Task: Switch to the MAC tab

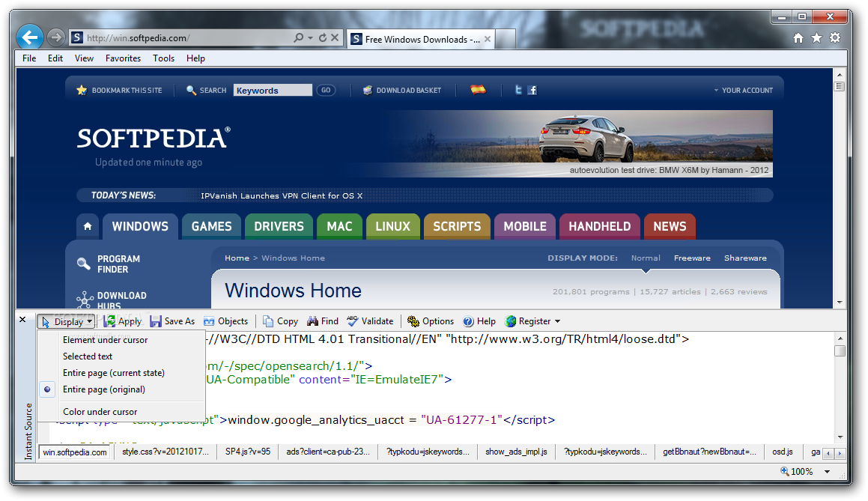Action: click(x=339, y=226)
